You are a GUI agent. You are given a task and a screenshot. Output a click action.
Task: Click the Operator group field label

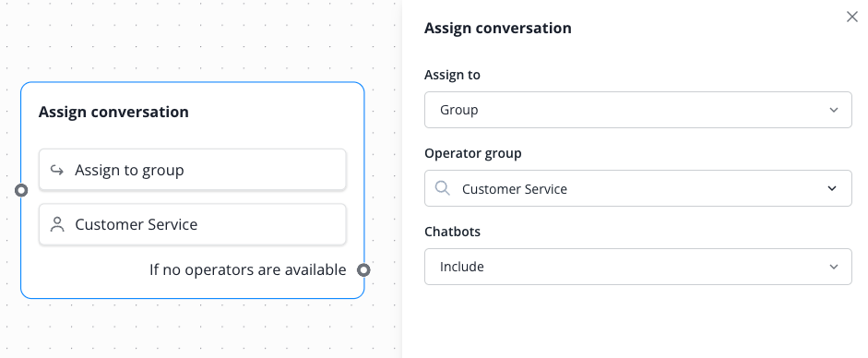click(x=473, y=153)
